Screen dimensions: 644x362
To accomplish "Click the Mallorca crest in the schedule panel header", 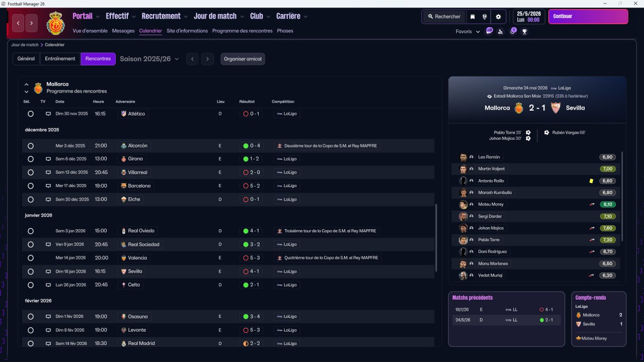I will tap(38, 88).
